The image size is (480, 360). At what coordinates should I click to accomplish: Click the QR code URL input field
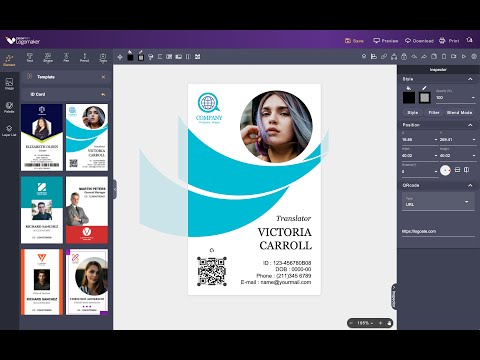438,231
